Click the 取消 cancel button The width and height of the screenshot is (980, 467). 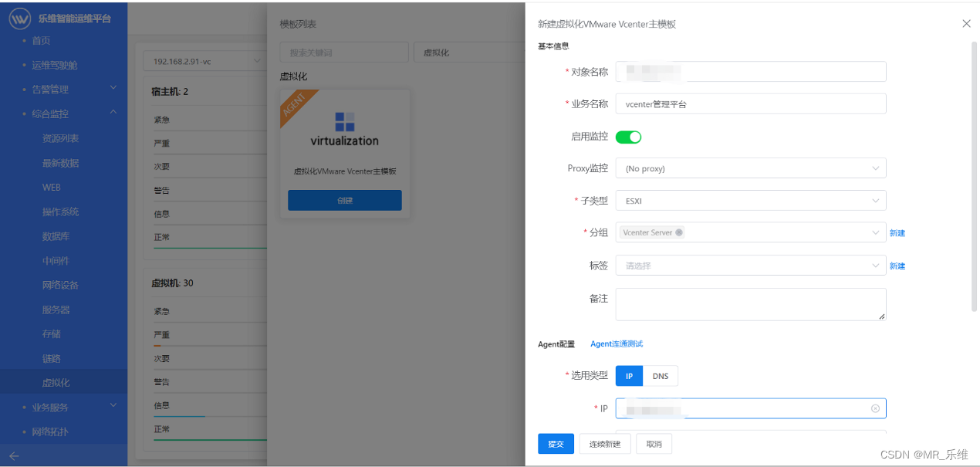tap(654, 444)
